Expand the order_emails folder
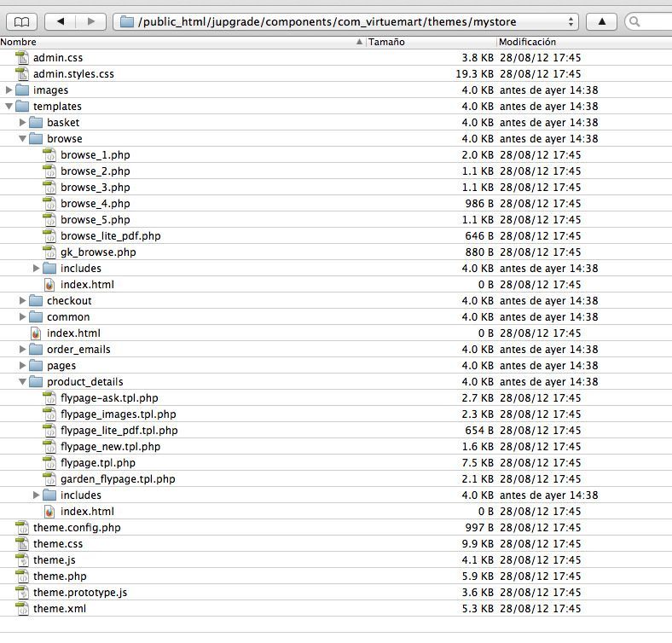The height and width of the screenshot is (643, 672). pos(22,350)
